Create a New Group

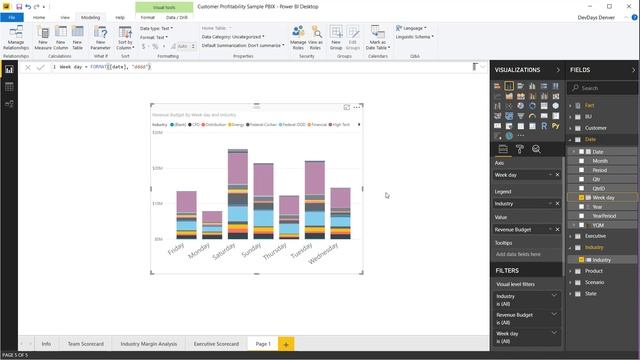pos(336,37)
